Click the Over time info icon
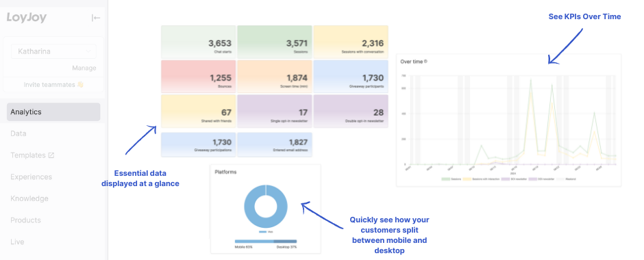Screen dimensions: 644x260 coord(425,61)
